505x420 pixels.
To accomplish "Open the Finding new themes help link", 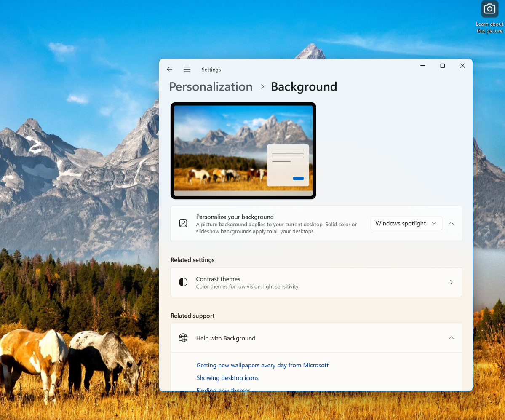I will [x=224, y=389].
